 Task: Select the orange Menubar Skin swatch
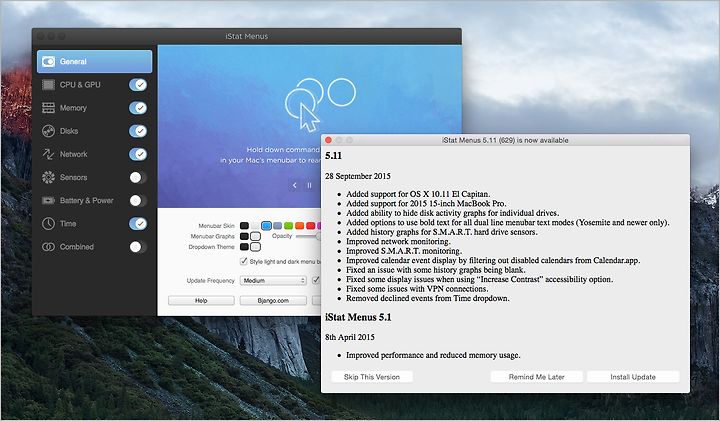coord(299,225)
